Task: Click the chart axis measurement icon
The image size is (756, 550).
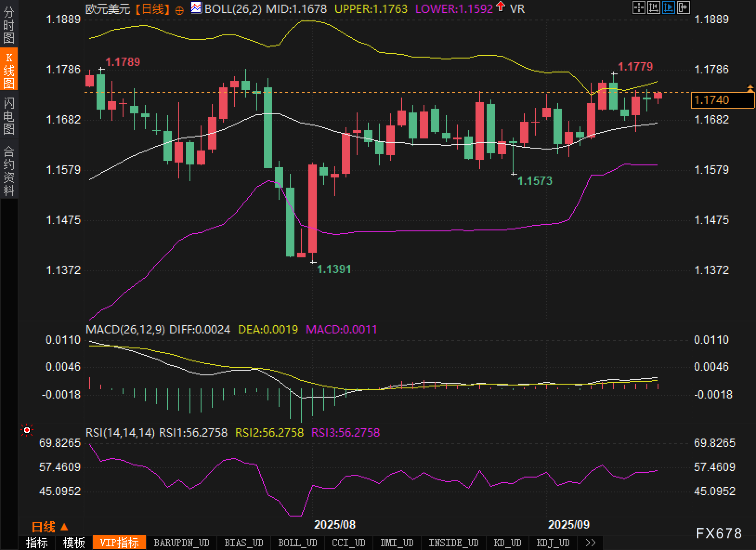Action: tap(654, 7)
